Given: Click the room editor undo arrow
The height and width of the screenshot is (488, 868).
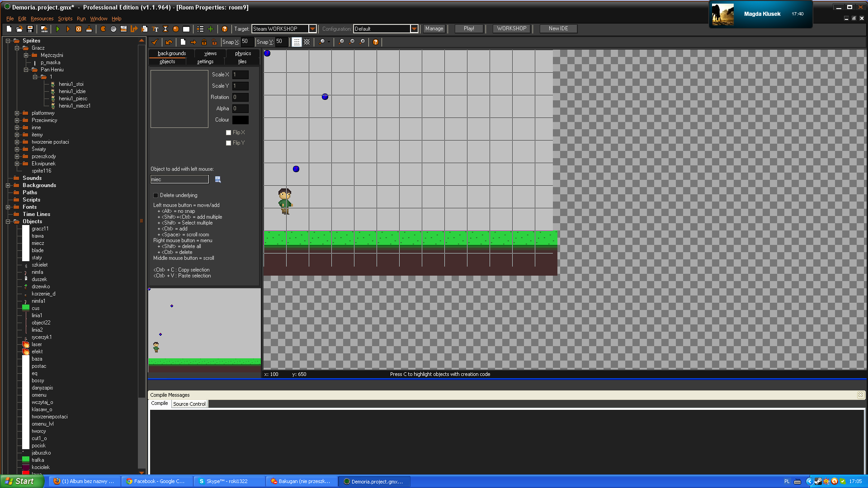Looking at the screenshot, I should [x=169, y=42].
